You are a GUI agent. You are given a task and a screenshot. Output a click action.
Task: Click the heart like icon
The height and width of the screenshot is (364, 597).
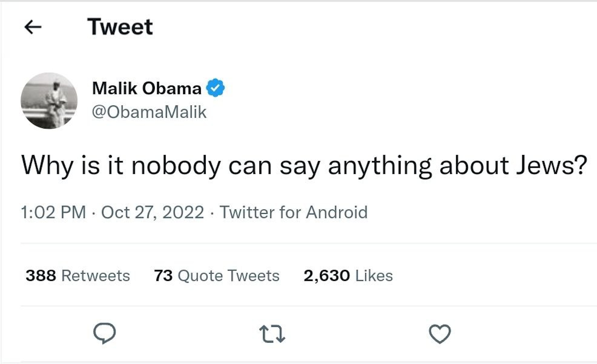tap(440, 334)
